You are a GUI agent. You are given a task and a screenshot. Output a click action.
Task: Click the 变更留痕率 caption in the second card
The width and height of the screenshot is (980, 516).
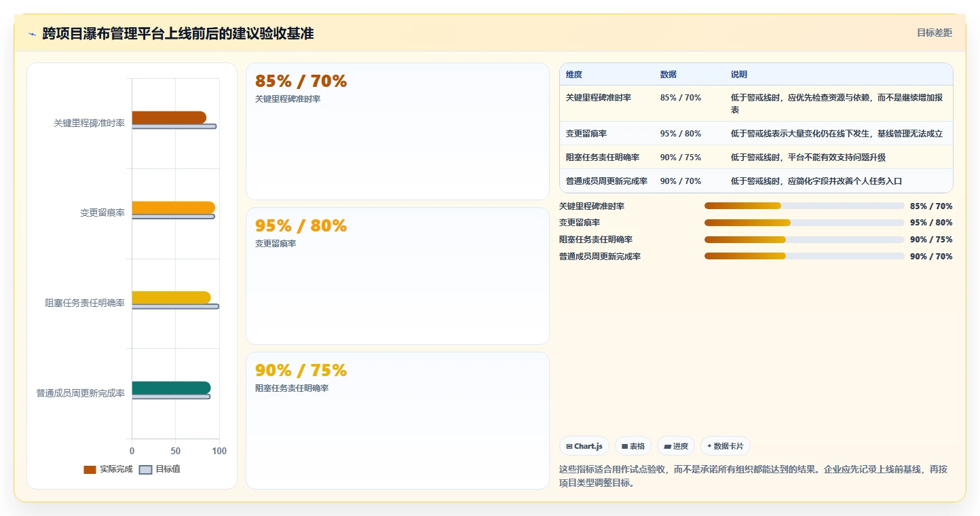[x=276, y=244]
